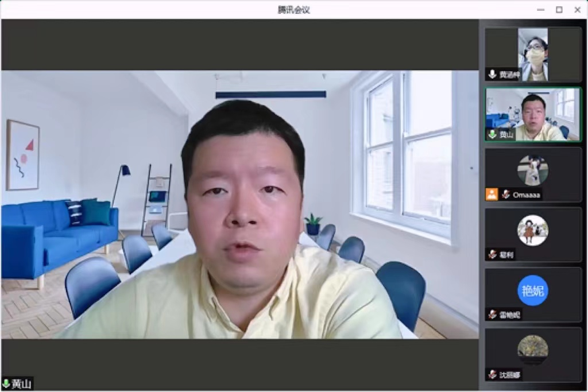
Task: Select the blue 艳妮 avatar circle
Action: point(532,290)
